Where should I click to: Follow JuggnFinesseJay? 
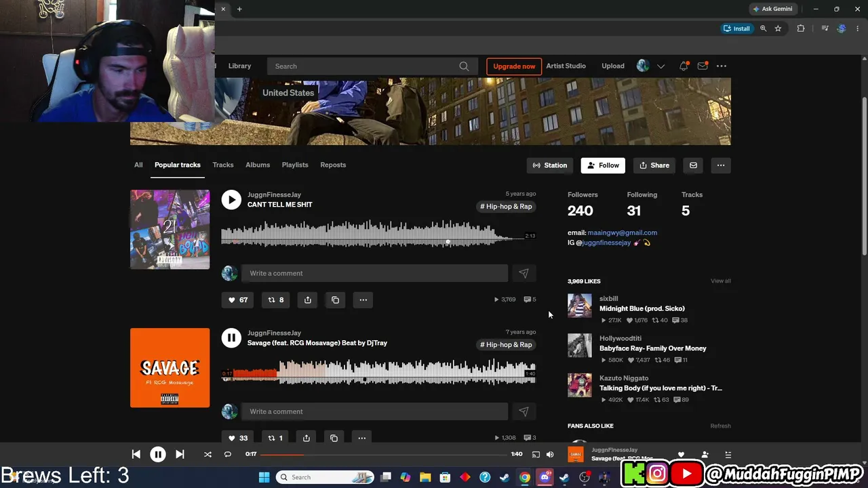coord(603,165)
